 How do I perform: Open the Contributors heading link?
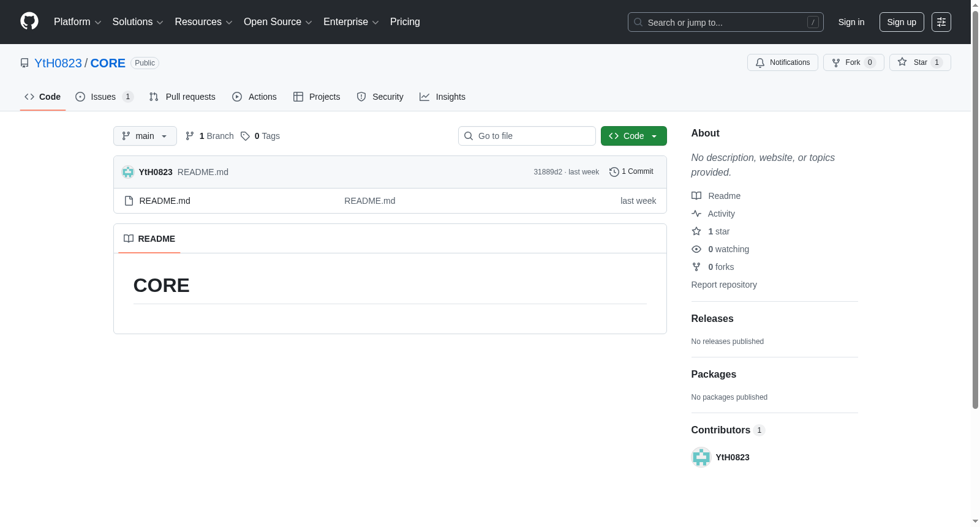pyautogui.click(x=728, y=430)
